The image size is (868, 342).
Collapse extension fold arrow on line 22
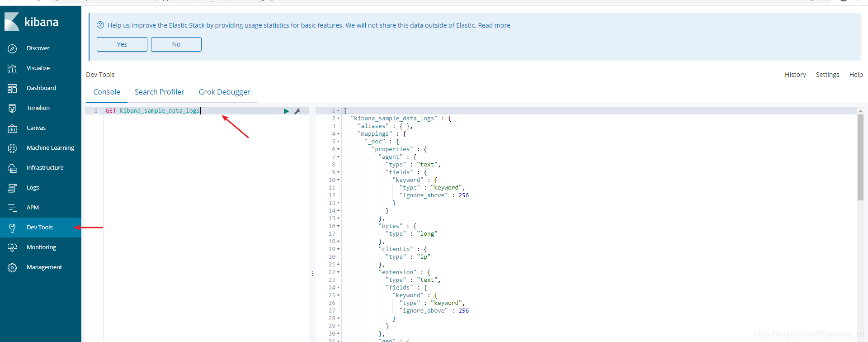pyautogui.click(x=338, y=272)
